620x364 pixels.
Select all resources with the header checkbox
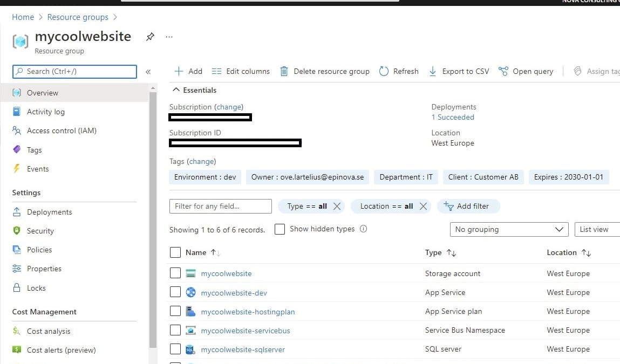[175, 252]
